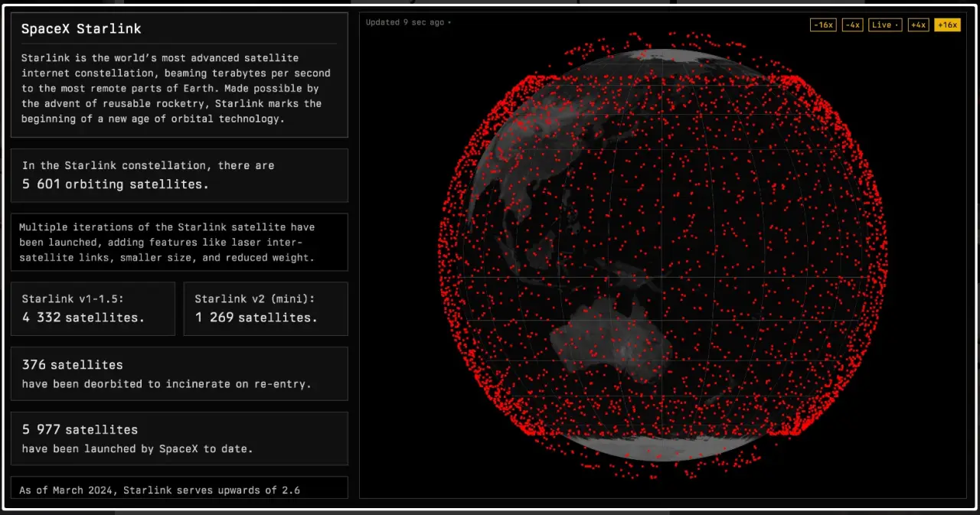Click the highlighted +16x speed button

(x=947, y=24)
